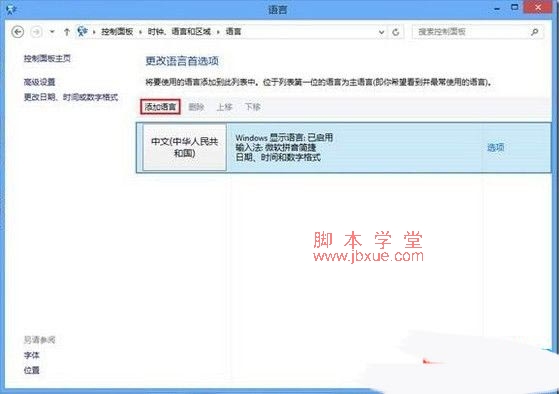Image resolution: width=559 pixels, height=394 pixels.
Task: Click the forward navigation arrow
Action: (x=36, y=32)
